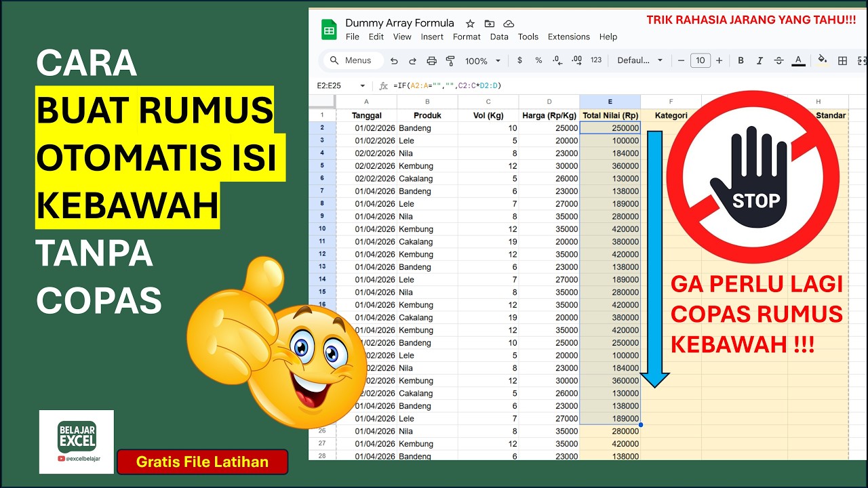This screenshot has width=868, height=488.
Task: Click the Tanggal header cell
Action: [366, 115]
